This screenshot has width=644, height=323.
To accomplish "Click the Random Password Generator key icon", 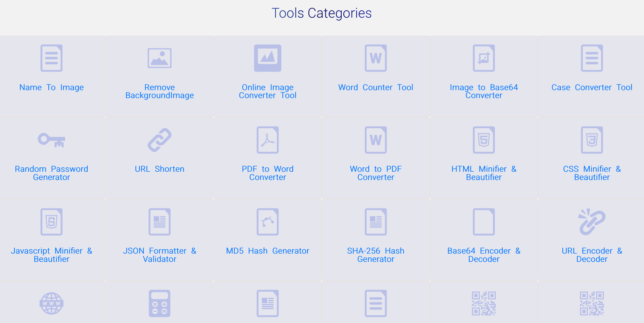I will point(52,140).
